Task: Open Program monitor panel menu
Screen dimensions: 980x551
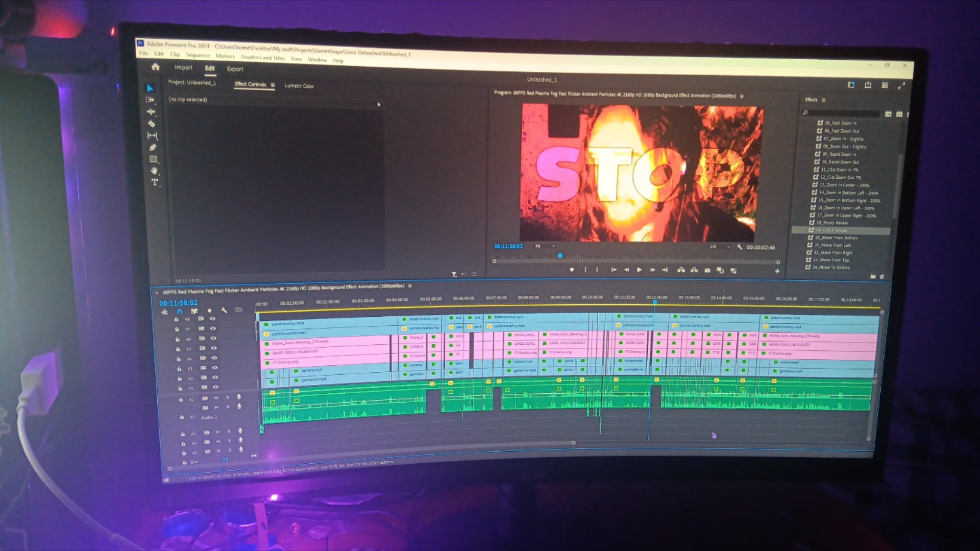Action: (742, 96)
